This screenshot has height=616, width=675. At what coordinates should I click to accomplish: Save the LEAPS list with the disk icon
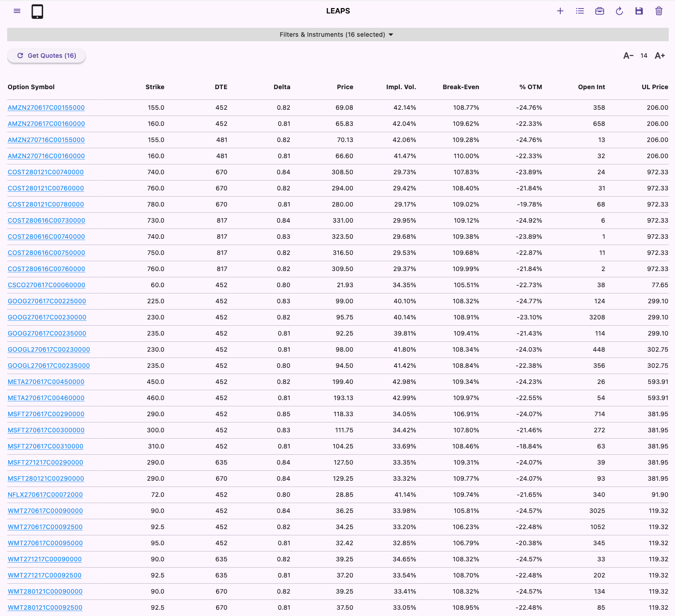tap(639, 11)
